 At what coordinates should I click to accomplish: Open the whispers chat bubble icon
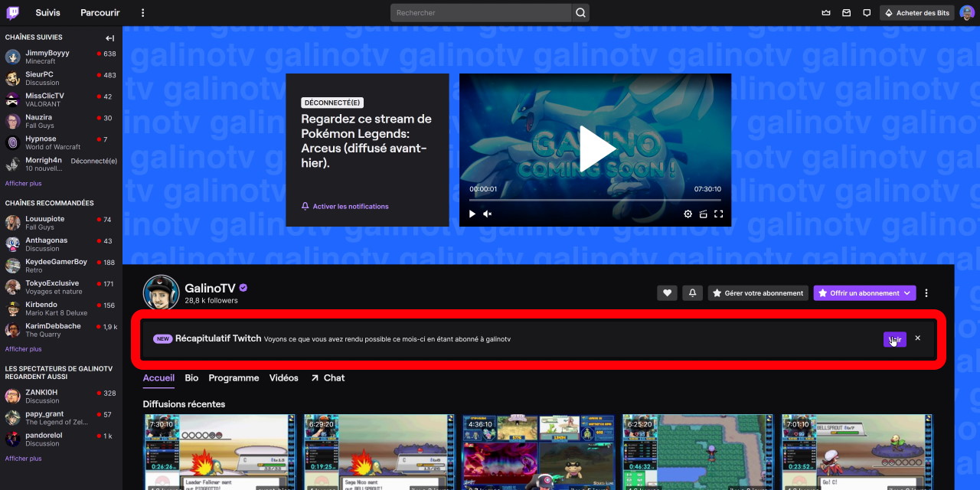(867, 13)
